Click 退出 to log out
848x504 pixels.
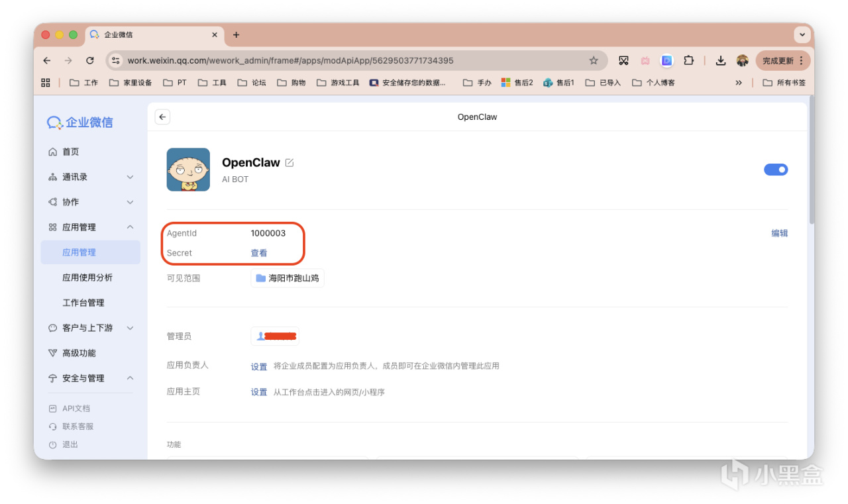click(64, 444)
